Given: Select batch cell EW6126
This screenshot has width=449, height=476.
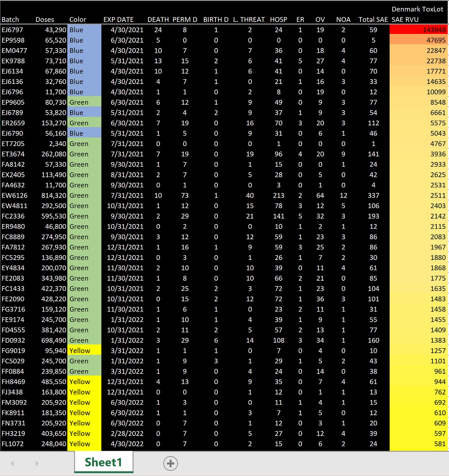Looking at the screenshot, I should pos(14,195).
